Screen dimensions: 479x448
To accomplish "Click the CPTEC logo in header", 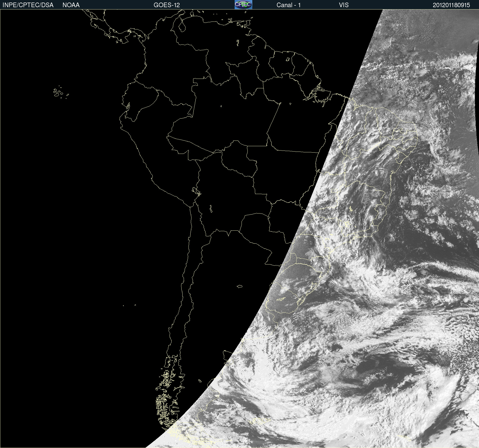I will click(x=243, y=5).
